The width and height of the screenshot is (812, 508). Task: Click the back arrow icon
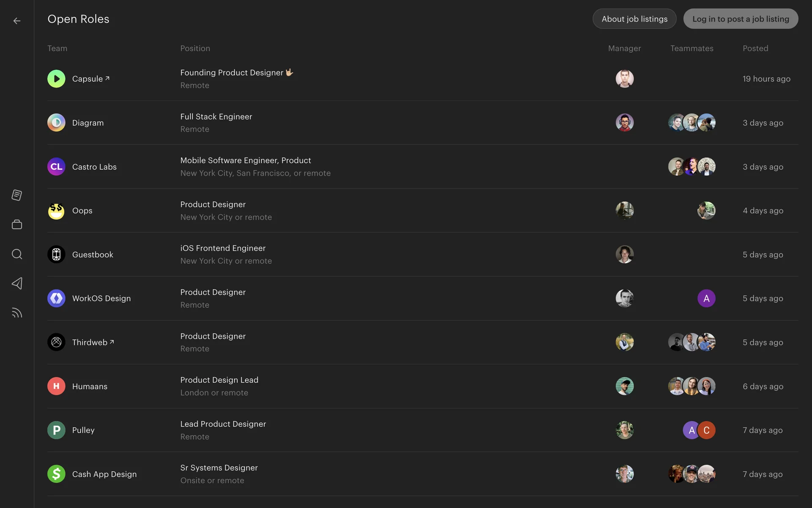(x=17, y=21)
